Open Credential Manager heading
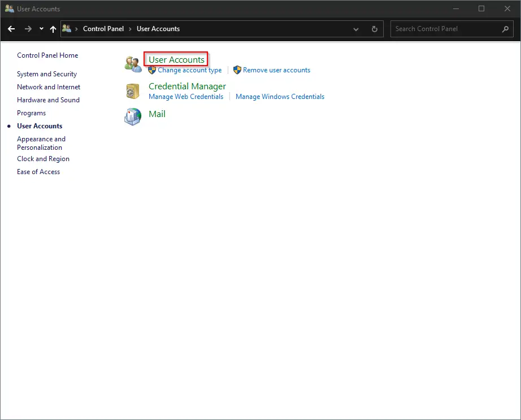Viewport: 521px width, 420px height. coord(187,86)
